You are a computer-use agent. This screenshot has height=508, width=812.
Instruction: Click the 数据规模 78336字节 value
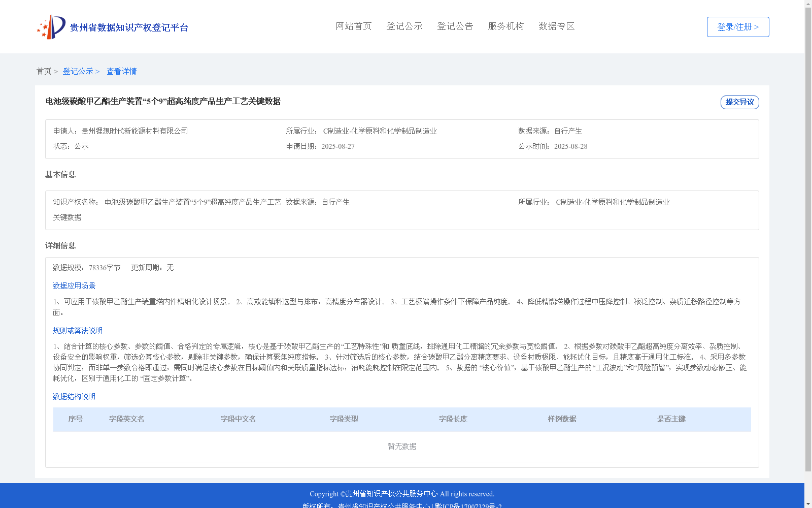click(105, 268)
